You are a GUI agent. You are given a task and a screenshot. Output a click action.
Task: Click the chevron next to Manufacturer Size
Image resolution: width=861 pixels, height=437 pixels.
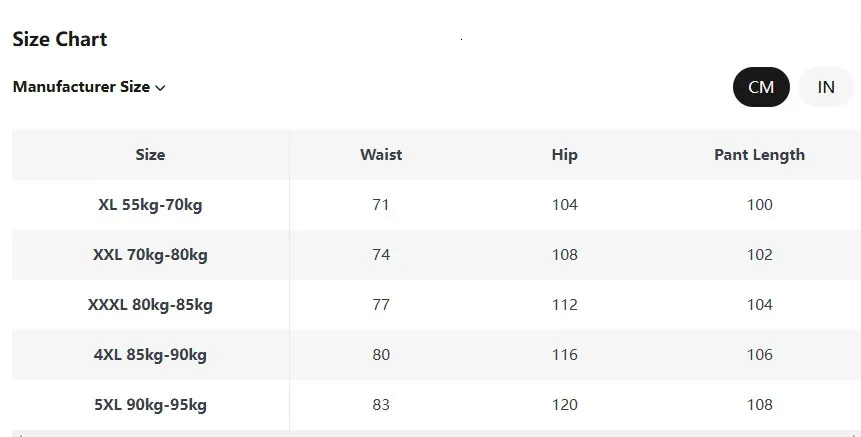tap(160, 88)
